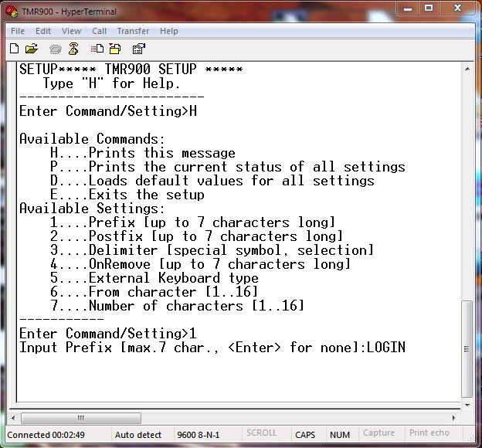Click the 'Enter Command/Setting>1' prompt line
This screenshot has height=448, width=482.
(x=107, y=334)
